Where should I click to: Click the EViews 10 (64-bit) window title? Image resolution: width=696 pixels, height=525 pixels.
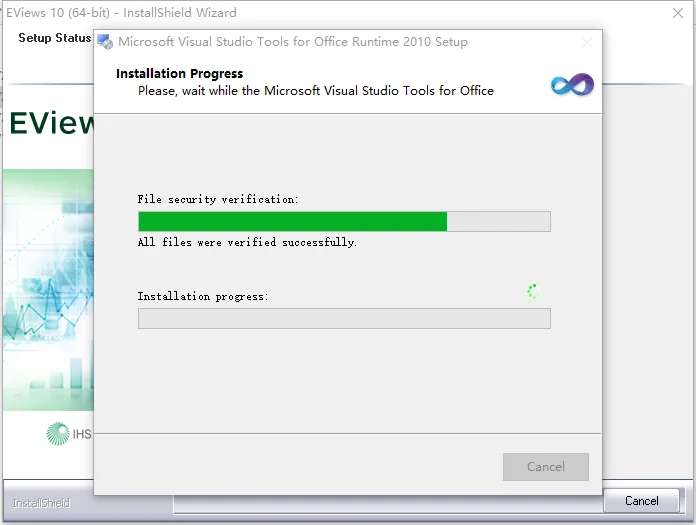[121, 13]
